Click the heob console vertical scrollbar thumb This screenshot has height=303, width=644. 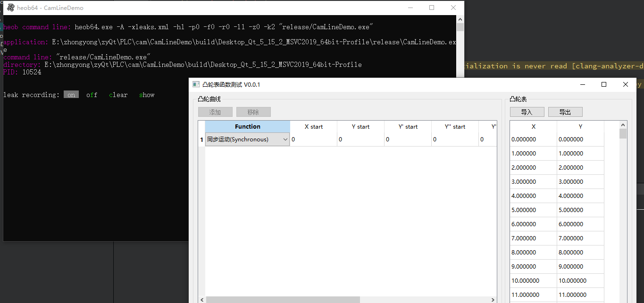tap(460, 27)
